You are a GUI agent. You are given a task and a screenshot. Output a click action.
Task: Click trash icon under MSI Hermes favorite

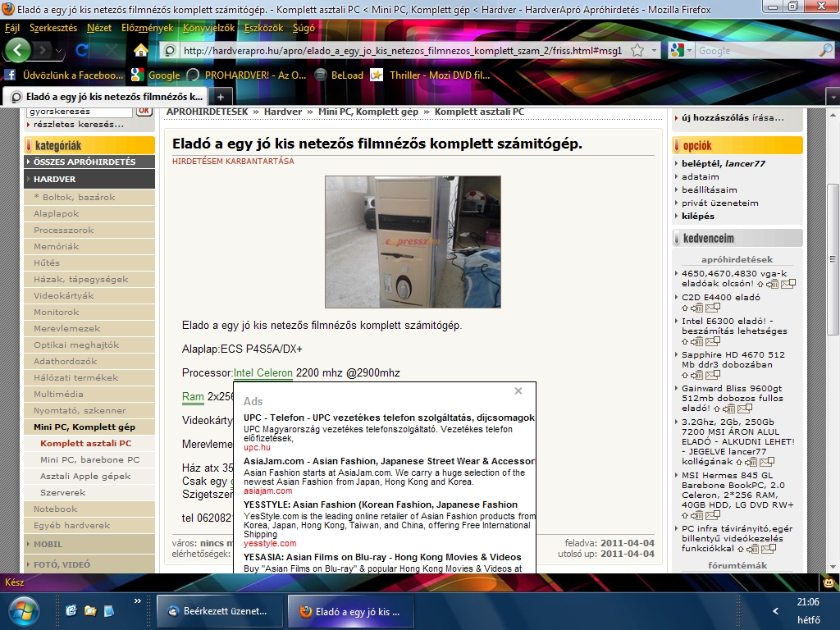click(x=697, y=515)
